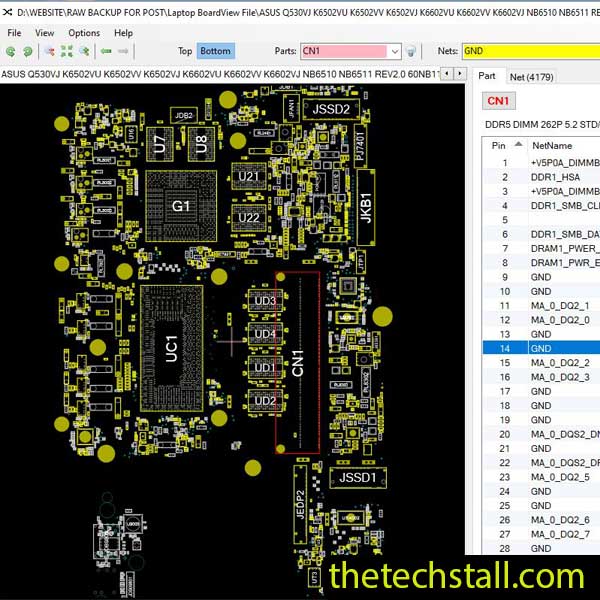Viewport: 600px width, 600px height.
Task: Select the UD1 memory chip on board
Action: tap(265, 367)
